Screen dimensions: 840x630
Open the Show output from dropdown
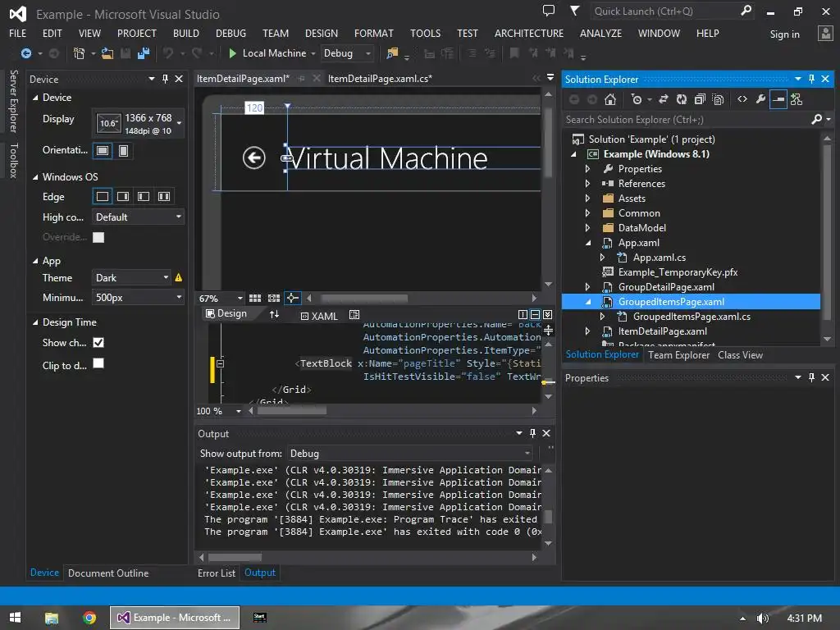(410, 453)
